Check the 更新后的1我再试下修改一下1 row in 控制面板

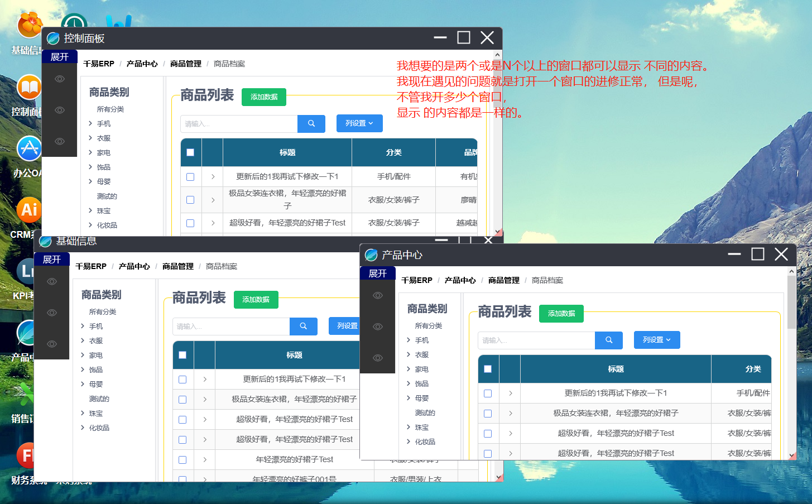click(190, 177)
